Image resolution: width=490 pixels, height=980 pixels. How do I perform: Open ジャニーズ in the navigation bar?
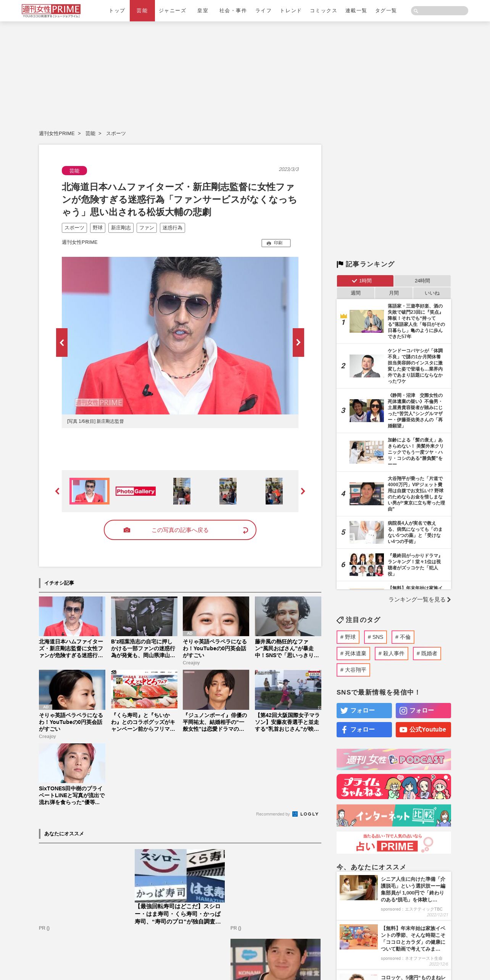172,11
